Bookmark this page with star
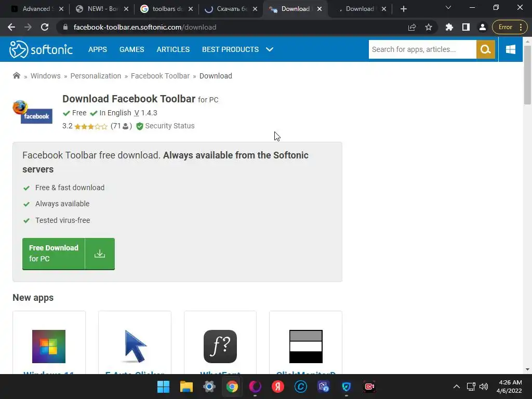Viewport: 532px width, 399px height. click(x=429, y=27)
